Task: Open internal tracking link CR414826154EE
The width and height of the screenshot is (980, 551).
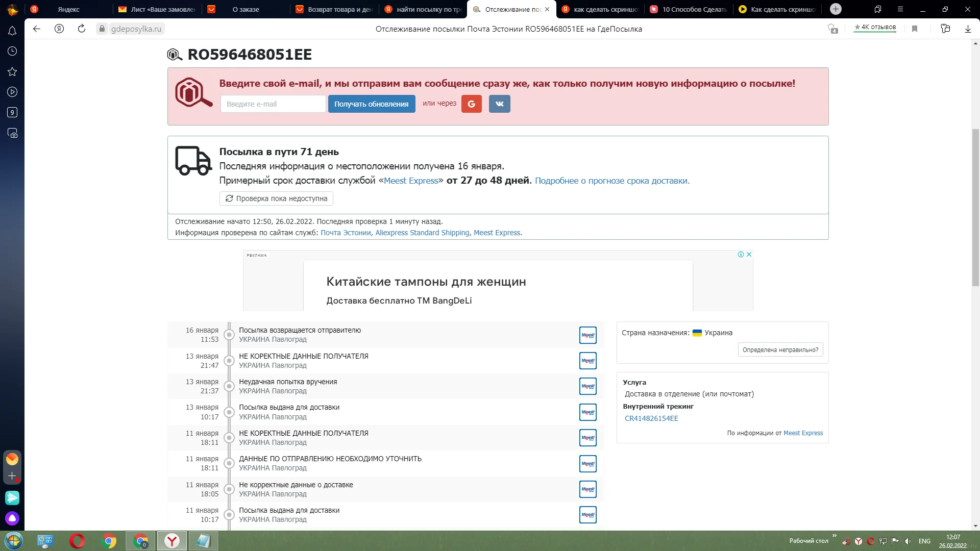Action: [x=651, y=418]
